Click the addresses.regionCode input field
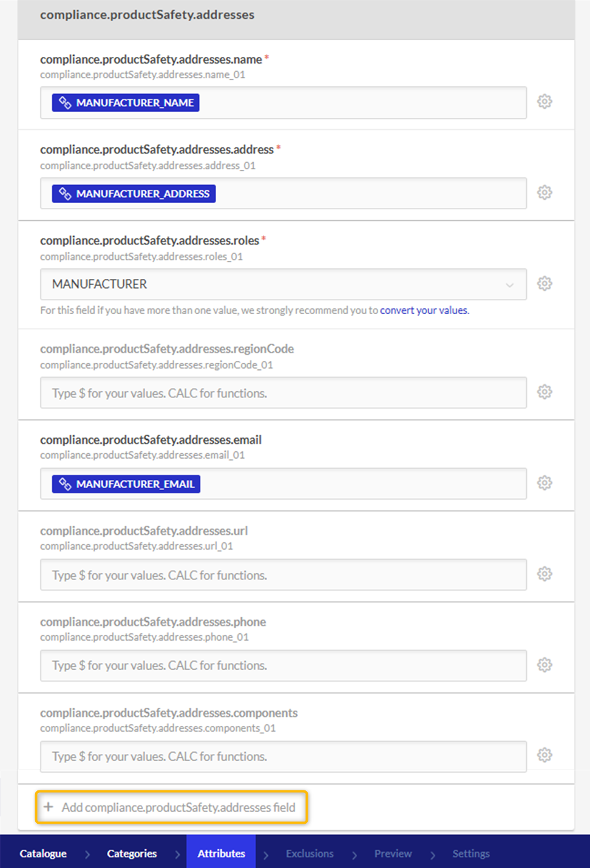The image size is (590, 868). point(283,393)
